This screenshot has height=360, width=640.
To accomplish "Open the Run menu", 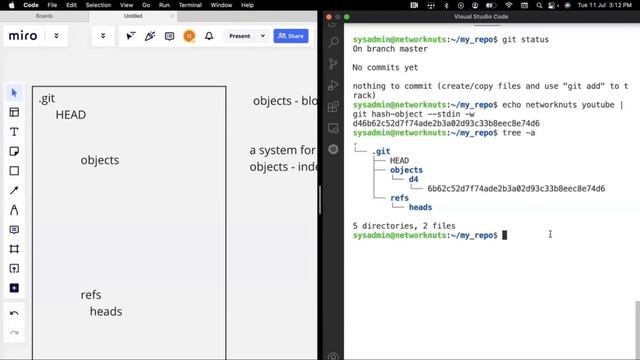I will click(x=164, y=5).
